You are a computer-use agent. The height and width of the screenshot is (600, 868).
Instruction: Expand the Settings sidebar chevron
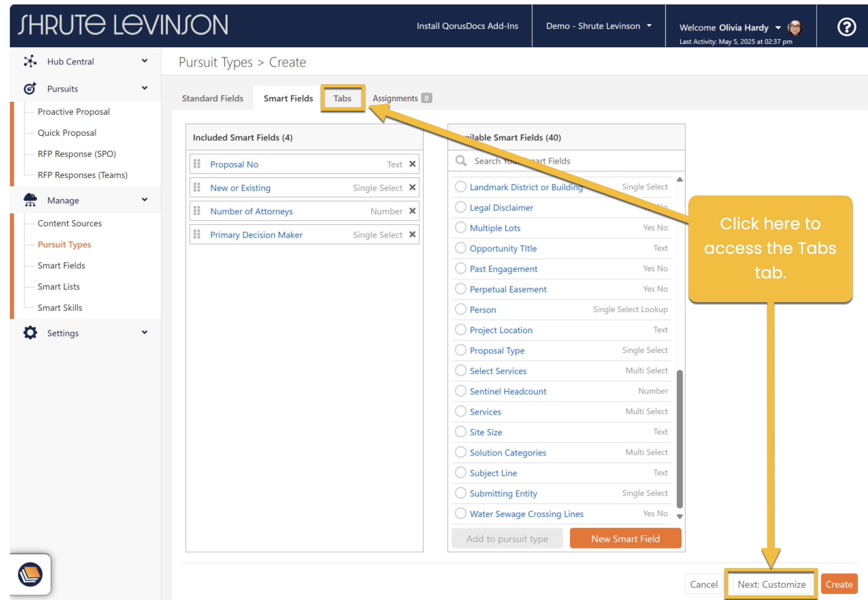144,333
